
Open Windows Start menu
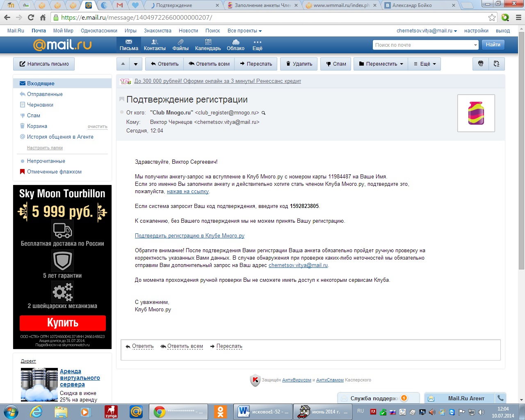coord(10,411)
